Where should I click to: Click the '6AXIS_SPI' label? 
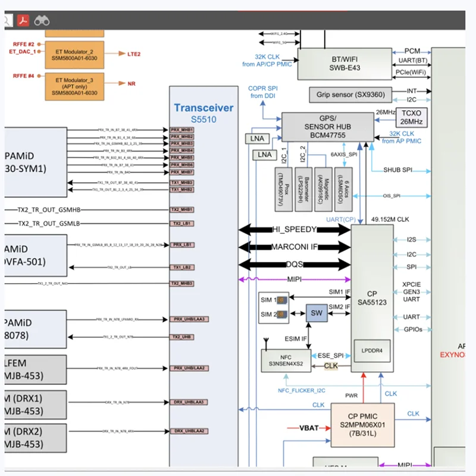[344, 155]
